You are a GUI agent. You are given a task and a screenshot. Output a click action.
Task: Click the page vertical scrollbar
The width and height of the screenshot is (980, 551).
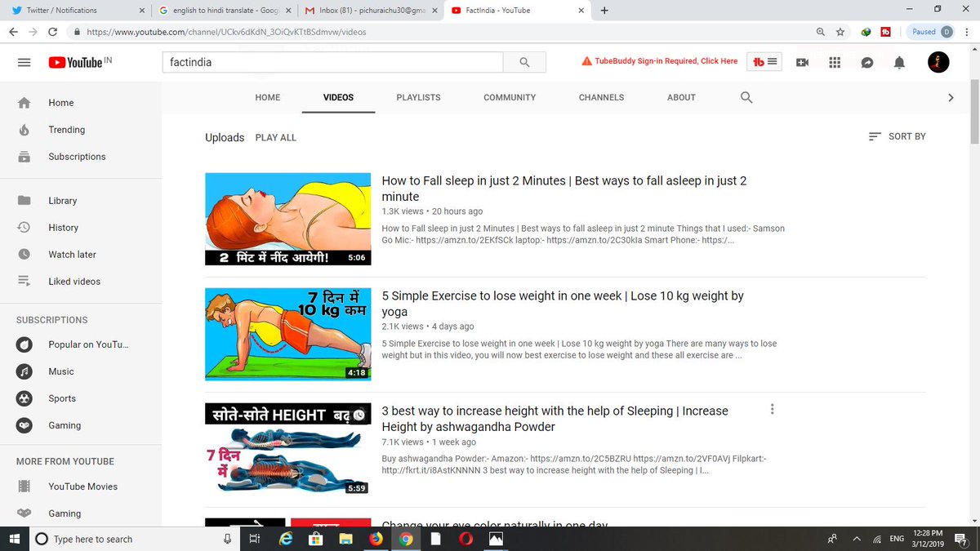coord(974,113)
